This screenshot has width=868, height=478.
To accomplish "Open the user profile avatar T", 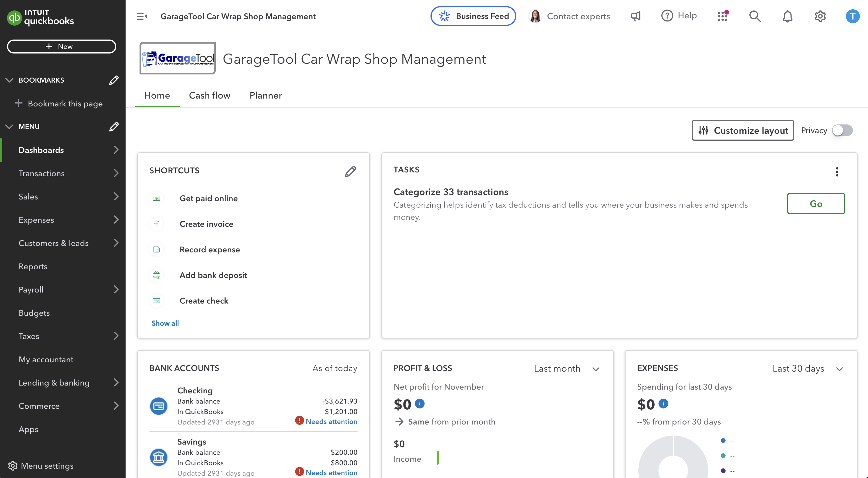I will (x=852, y=16).
